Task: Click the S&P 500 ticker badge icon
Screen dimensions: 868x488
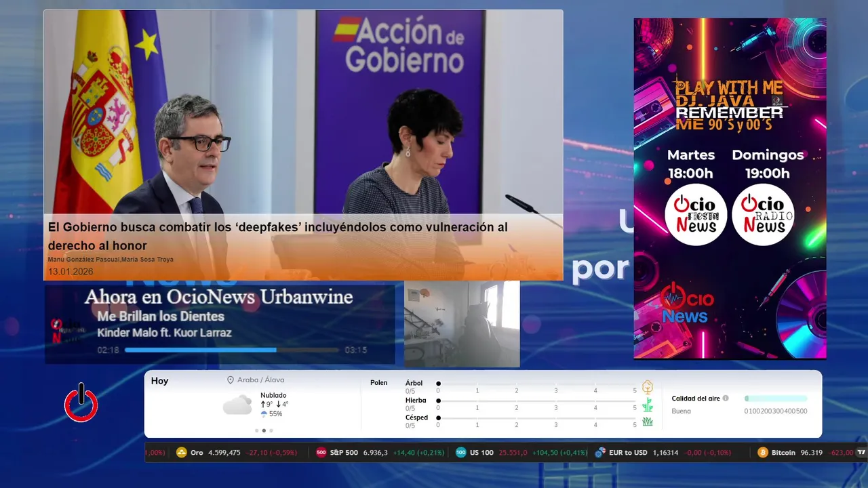Action: coord(321,452)
